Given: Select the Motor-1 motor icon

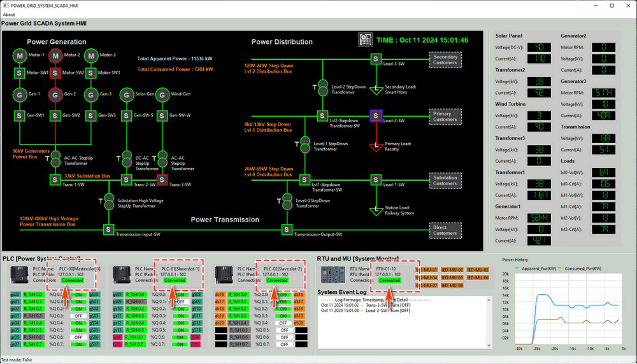Looking at the screenshot, I should tap(20, 55).
